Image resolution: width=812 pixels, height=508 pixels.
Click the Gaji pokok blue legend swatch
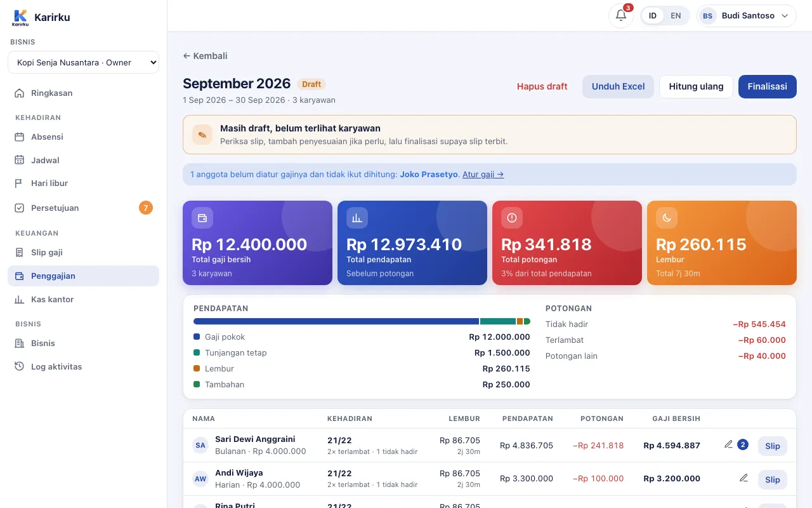click(197, 337)
